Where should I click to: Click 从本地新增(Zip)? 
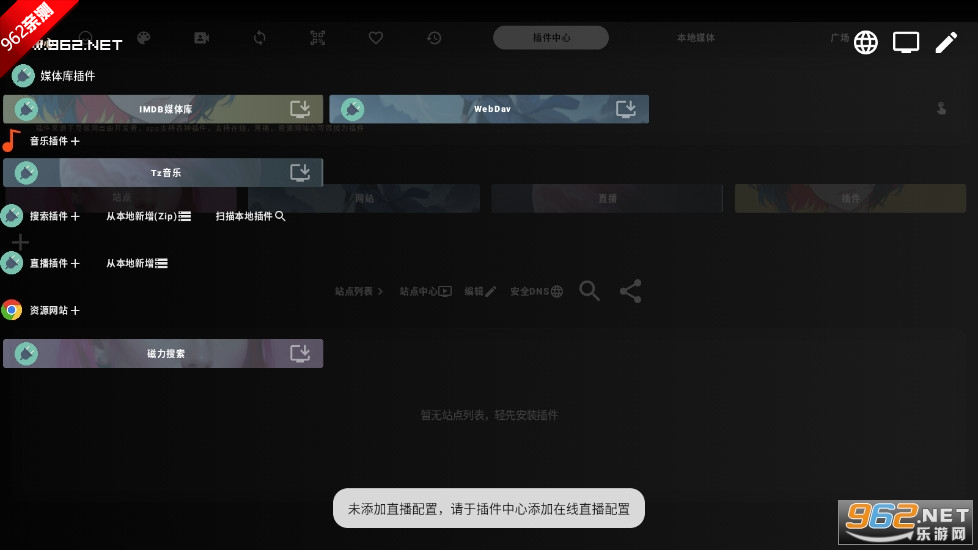148,216
